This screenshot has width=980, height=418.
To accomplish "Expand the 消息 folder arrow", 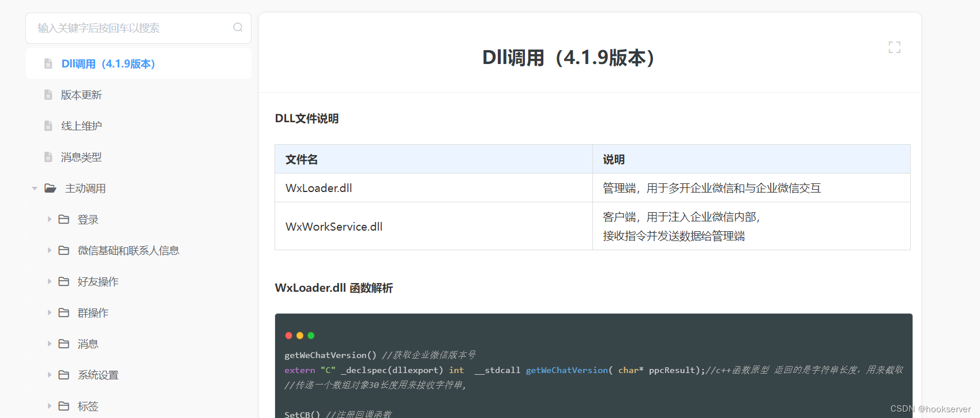I will click(50, 344).
